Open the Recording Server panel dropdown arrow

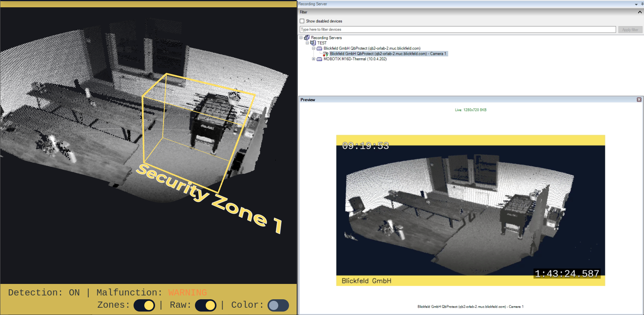pos(636,4)
